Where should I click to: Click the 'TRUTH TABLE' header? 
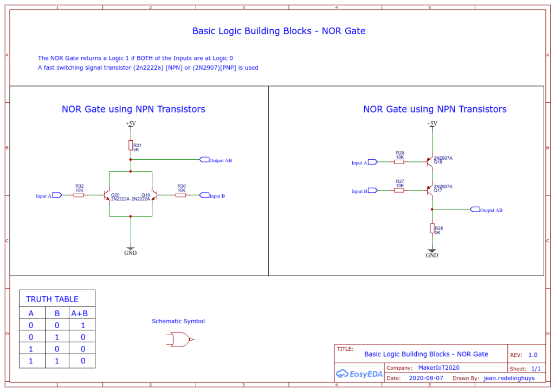click(53, 299)
